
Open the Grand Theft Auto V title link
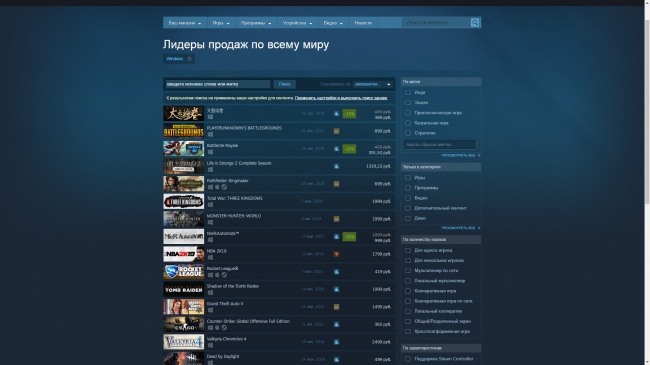(x=225, y=304)
